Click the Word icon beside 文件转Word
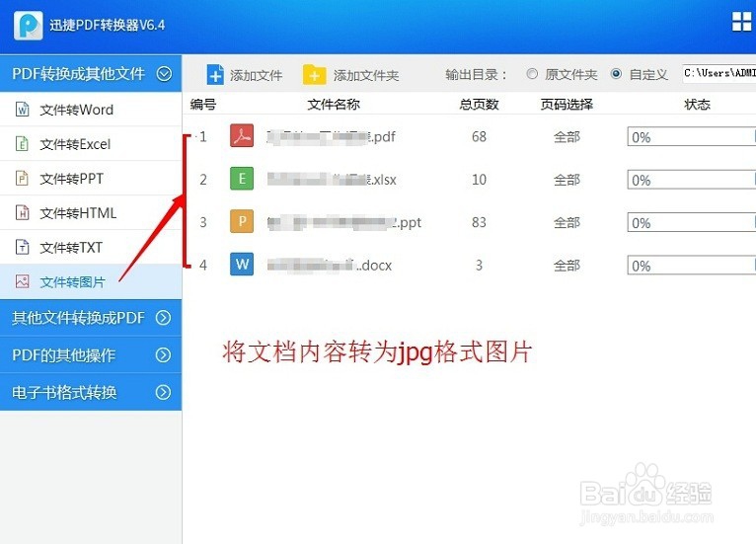This screenshot has height=544, width=756. 22,110
